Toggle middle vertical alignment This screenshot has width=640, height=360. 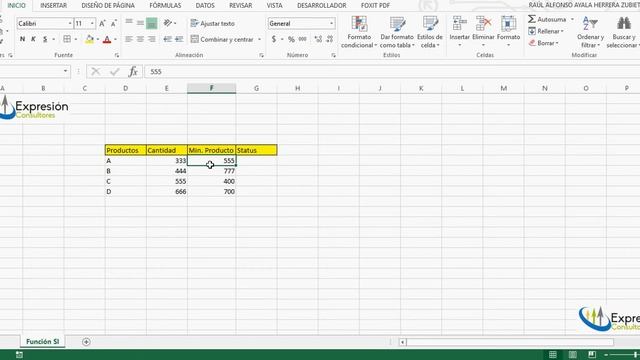(x=140, y=23)
